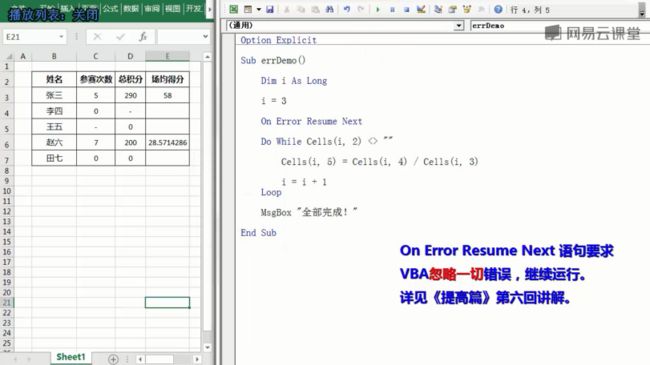Run the errDemo macro with the play icon
This screenshot has width=650, height=365.
(378, 9)
